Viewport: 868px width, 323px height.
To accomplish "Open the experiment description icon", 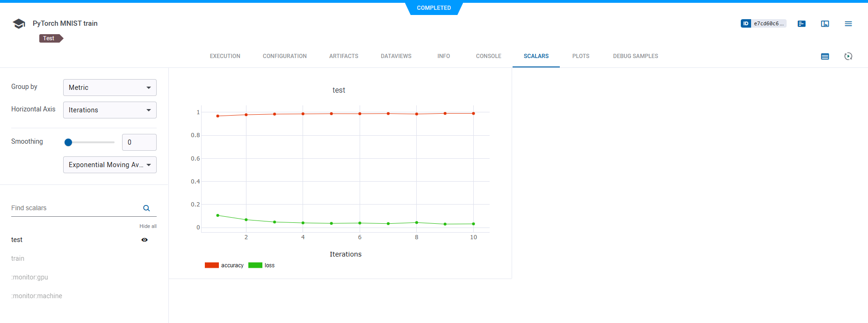I will [x=802, y=24].
